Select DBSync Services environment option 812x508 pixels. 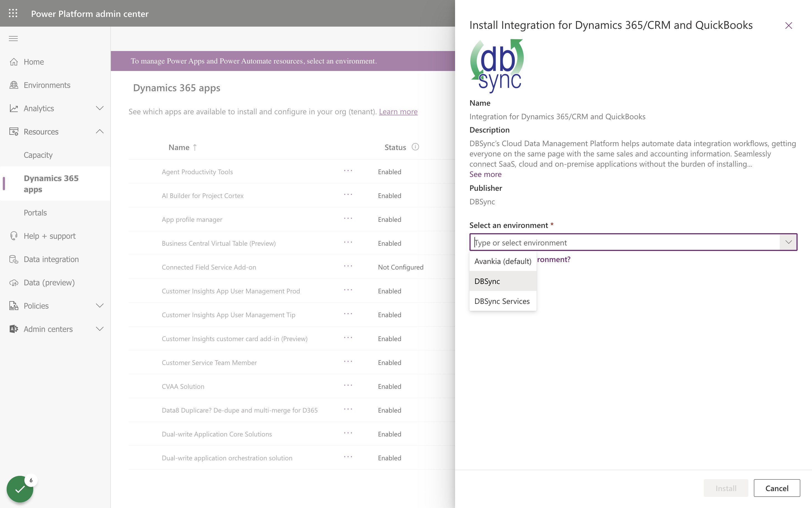tap(503, 301)
